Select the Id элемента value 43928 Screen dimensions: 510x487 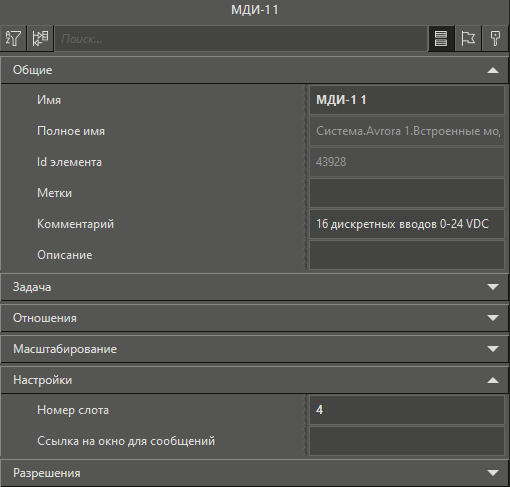[407, 162]
